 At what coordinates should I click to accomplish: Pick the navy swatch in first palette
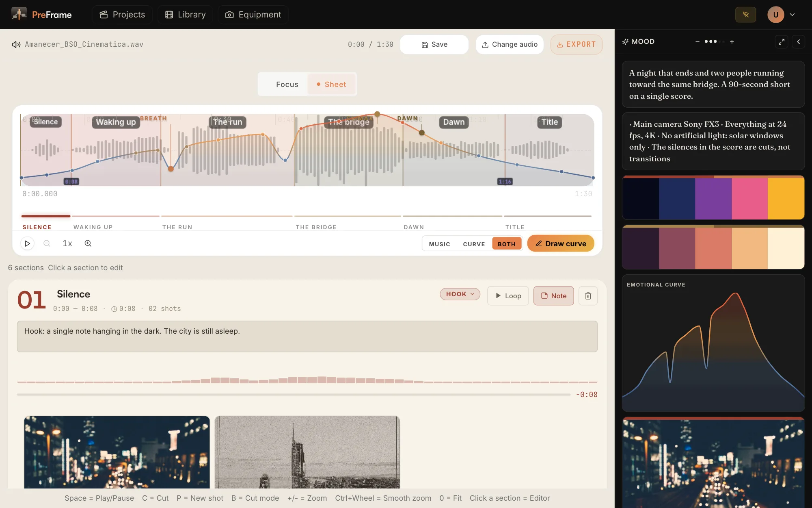point(677,199)
